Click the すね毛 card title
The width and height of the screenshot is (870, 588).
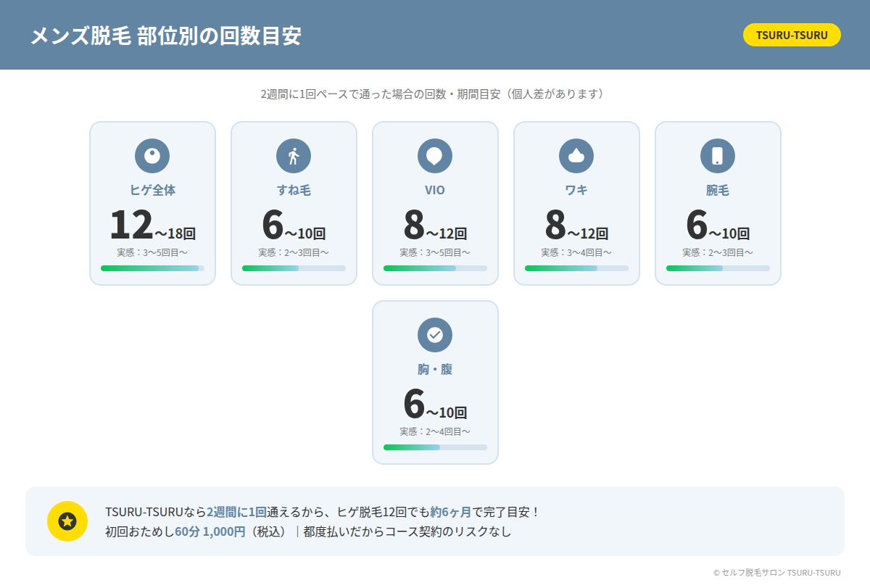tap(294, 191)
